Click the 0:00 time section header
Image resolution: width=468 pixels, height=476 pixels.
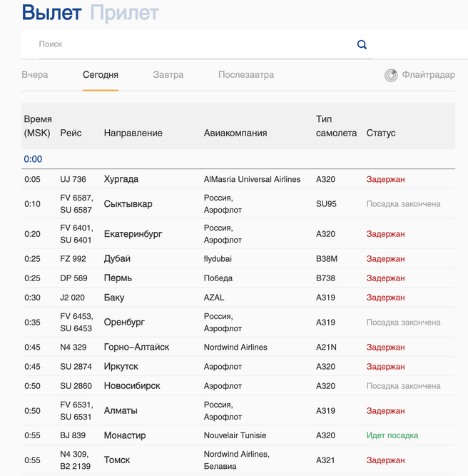34,159
